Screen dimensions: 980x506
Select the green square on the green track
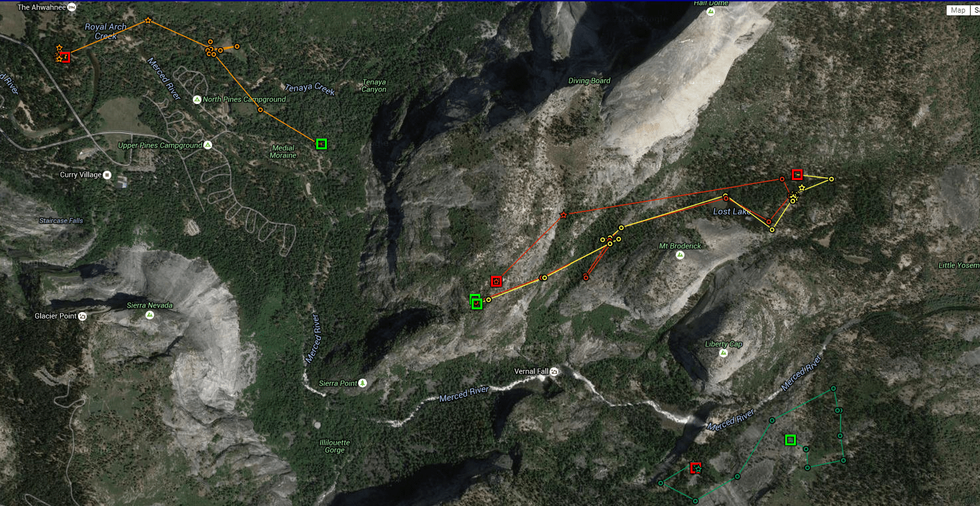(x=791, y=439)
